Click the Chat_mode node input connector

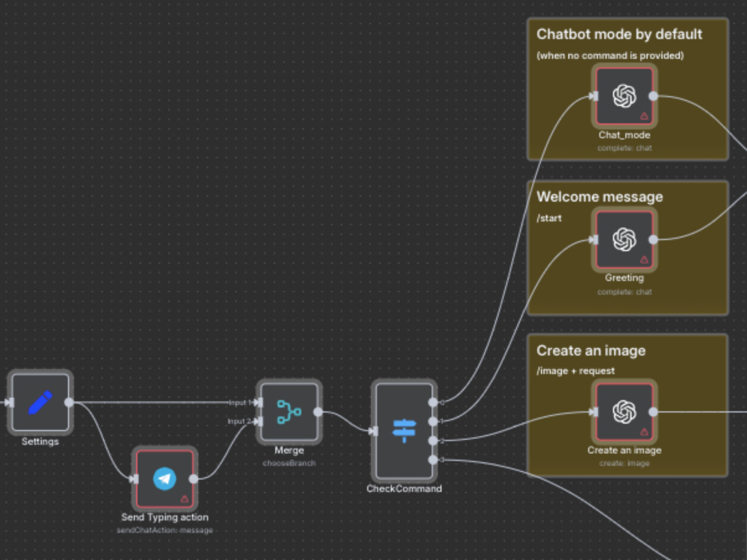595,96
